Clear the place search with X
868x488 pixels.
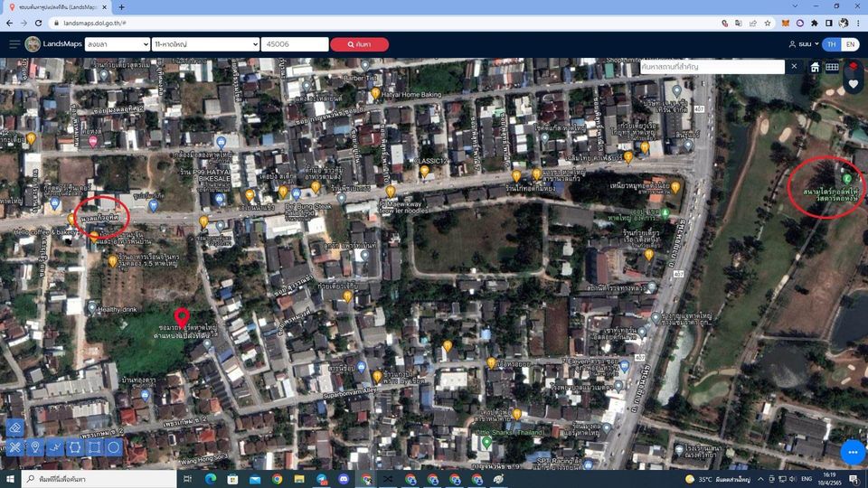tap(794, 66)
